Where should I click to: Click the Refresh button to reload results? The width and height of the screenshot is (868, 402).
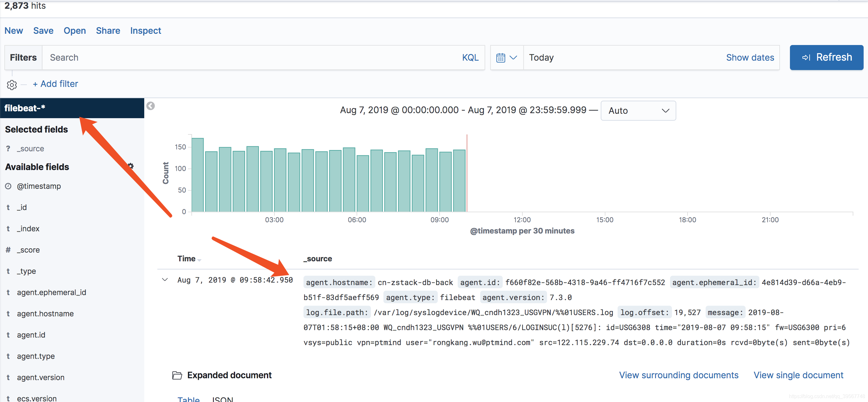tap(825, 57)
